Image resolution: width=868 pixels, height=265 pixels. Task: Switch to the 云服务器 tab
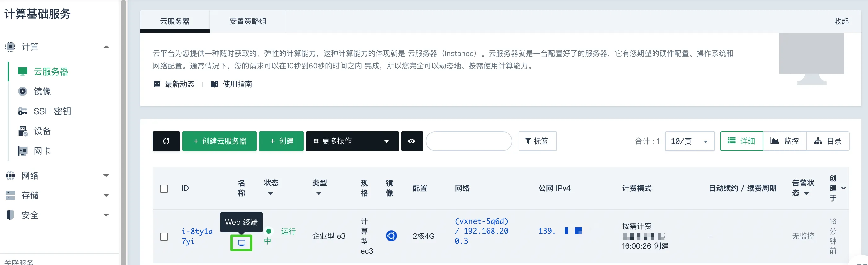pos(175,21)
